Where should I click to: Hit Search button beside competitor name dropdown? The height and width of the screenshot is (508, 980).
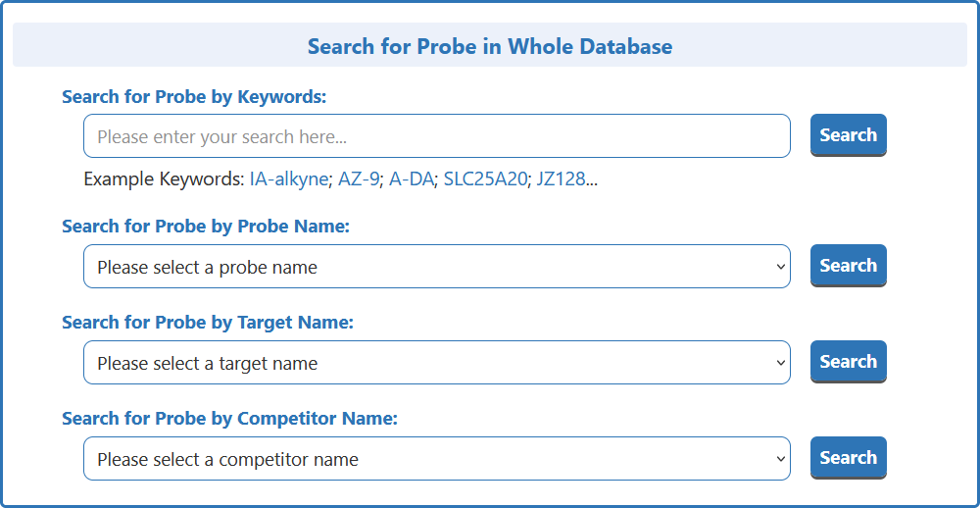point(848,458)
